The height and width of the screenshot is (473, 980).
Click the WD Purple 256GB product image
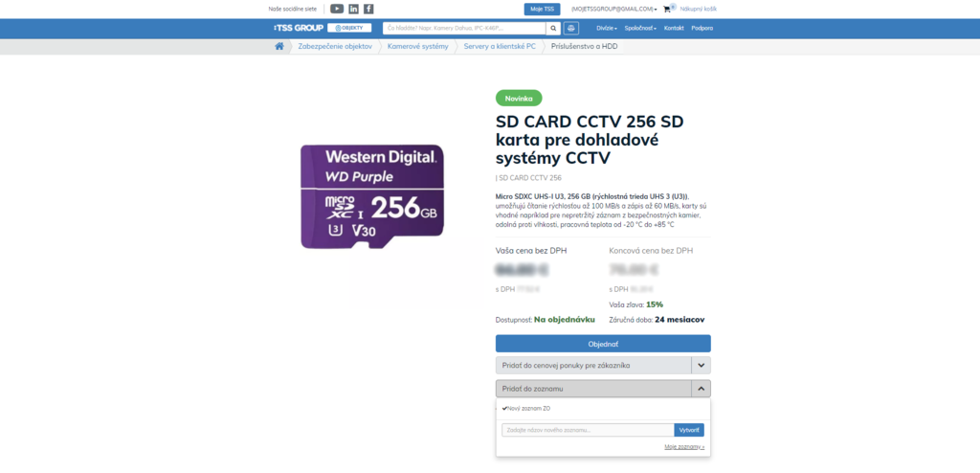[372, 196]
